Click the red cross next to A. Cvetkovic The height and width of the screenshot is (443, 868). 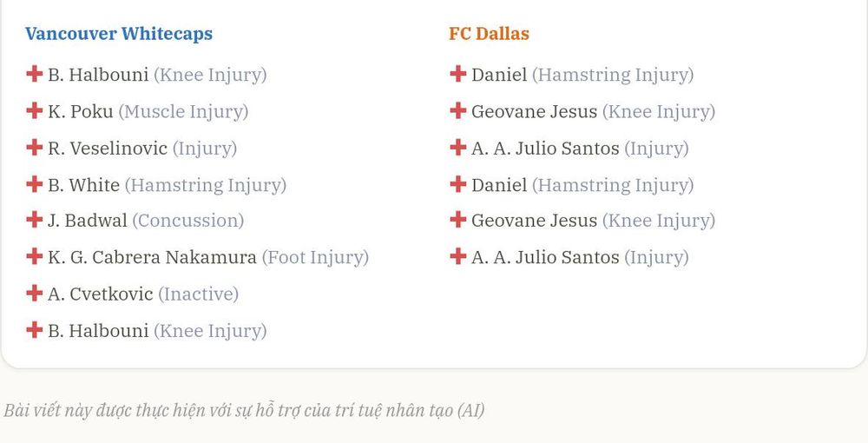(35, 293)
